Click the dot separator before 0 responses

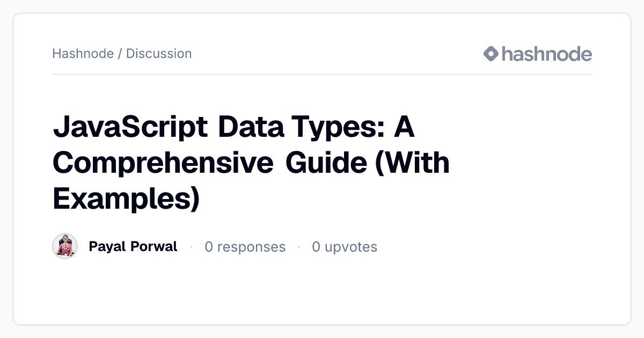click(x=191, y=247)
